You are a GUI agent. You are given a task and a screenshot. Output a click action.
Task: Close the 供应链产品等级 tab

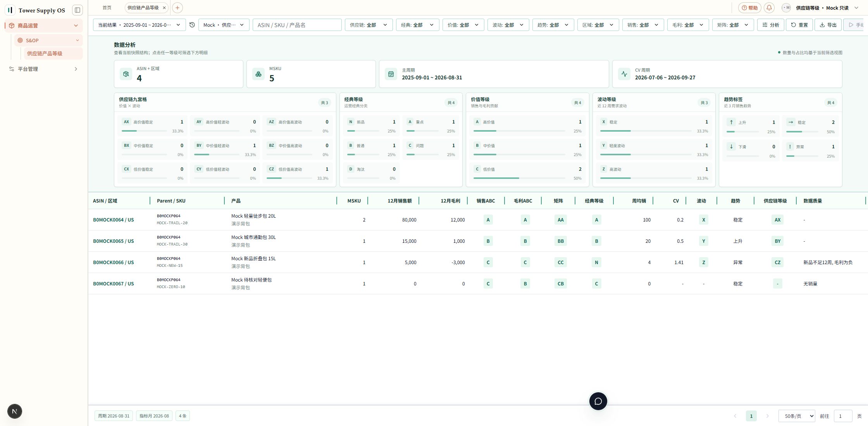[x=164, y=8]
